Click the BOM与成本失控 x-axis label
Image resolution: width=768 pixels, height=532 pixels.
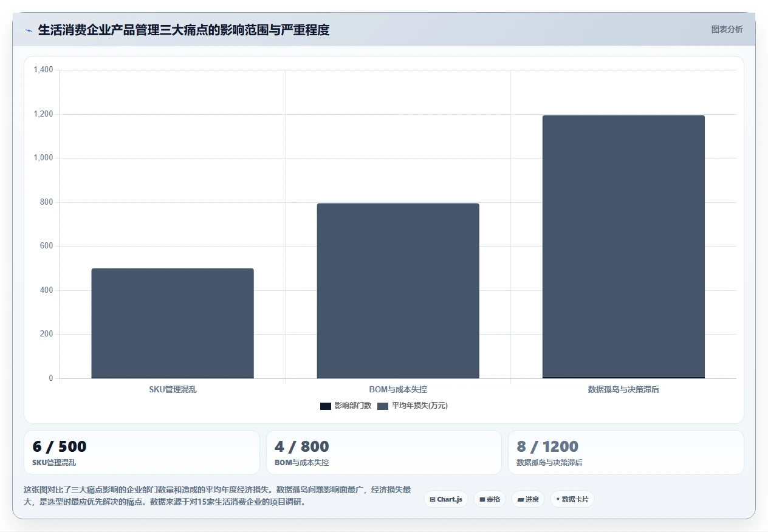coord(398,389)
